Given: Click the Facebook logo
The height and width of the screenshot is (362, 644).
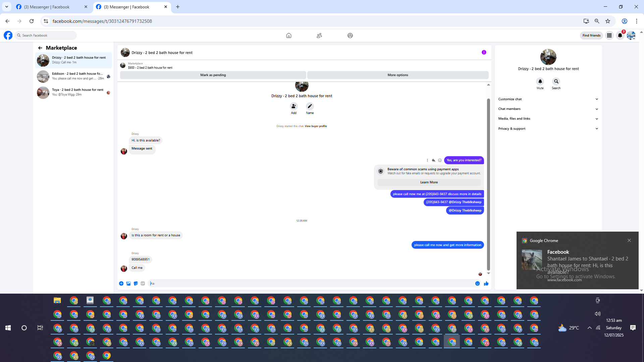Looking at the screenshot, I should coord(8,35).
